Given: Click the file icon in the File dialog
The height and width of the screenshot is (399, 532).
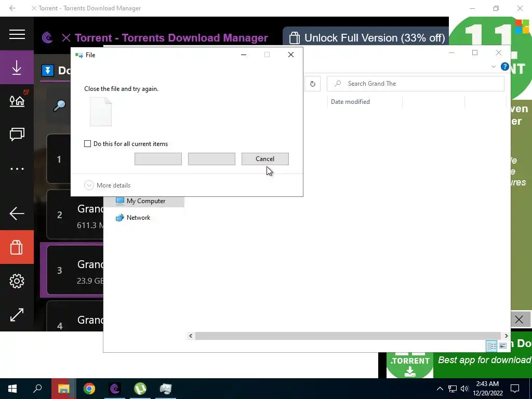Looking at the screenshot, I should coord(101,112).
